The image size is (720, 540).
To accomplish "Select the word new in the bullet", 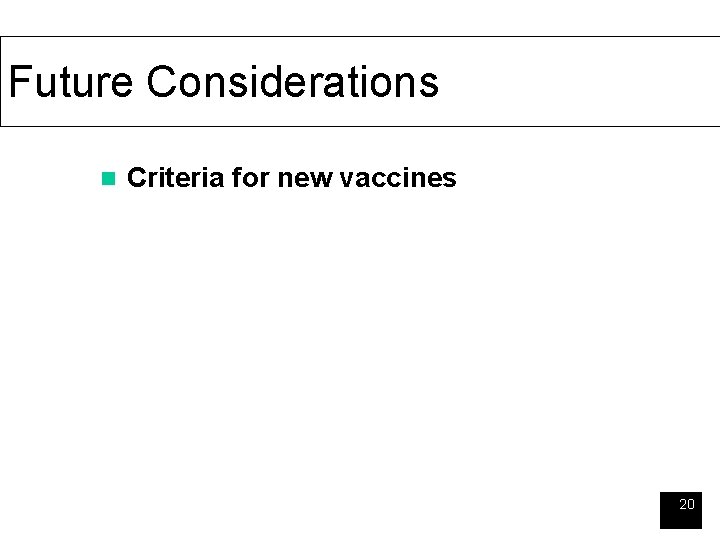I will (x=304, y=180).
